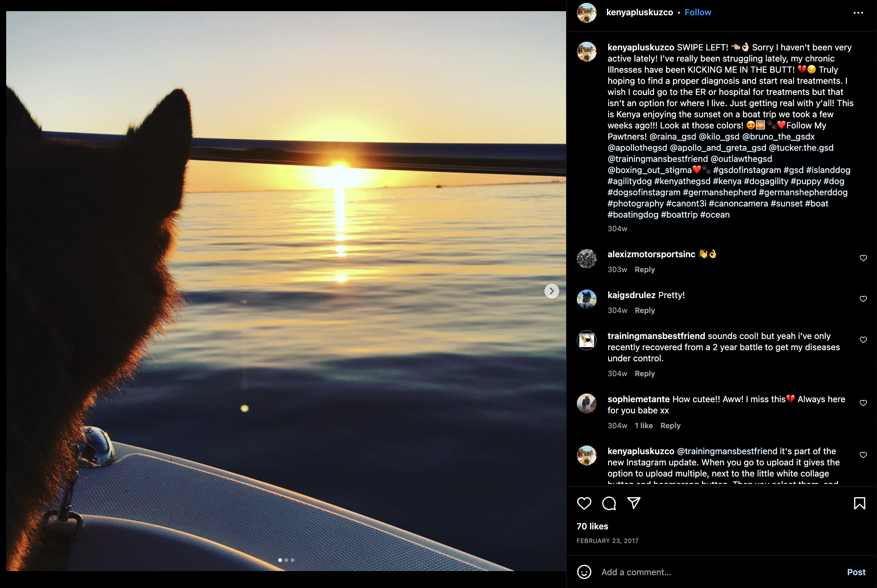Open kenyapluskuzco header profile picture
Image resolution: width=877 pixels, height=588 pixels.
pyautogui.click(x=586, y=13)
